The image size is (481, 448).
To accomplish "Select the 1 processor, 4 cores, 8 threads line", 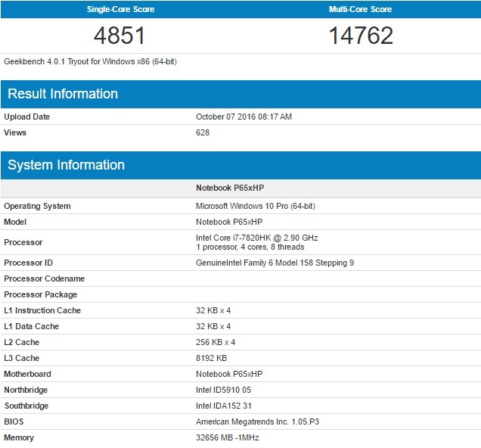I will pos(250,247).
